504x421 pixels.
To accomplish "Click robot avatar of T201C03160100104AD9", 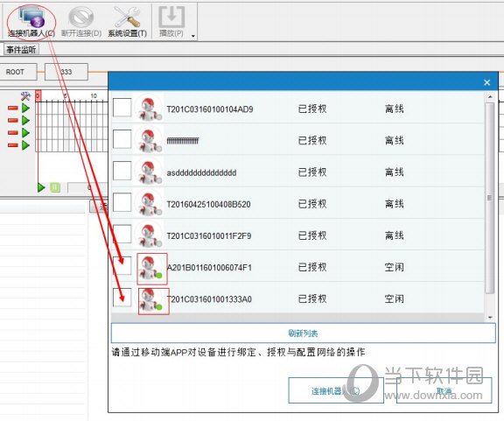I will click(149, 109).
